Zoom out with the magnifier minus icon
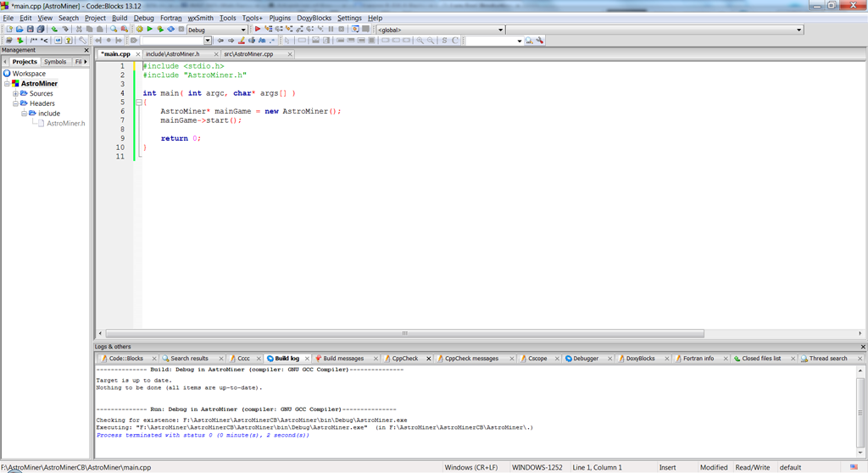Screen dimensions: 868x473 pyautogui.click(x=431, y=41)
